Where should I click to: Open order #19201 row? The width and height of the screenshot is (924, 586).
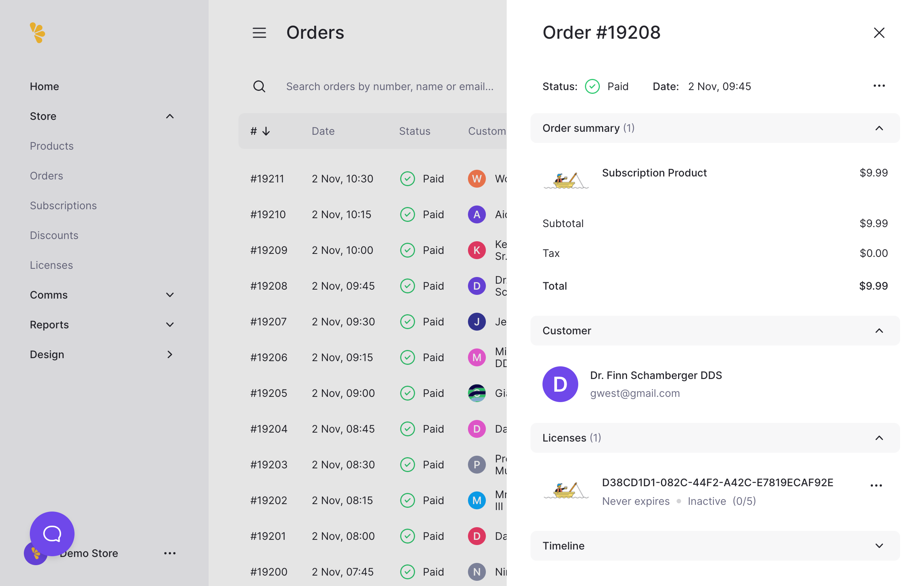tap(372, 536)
